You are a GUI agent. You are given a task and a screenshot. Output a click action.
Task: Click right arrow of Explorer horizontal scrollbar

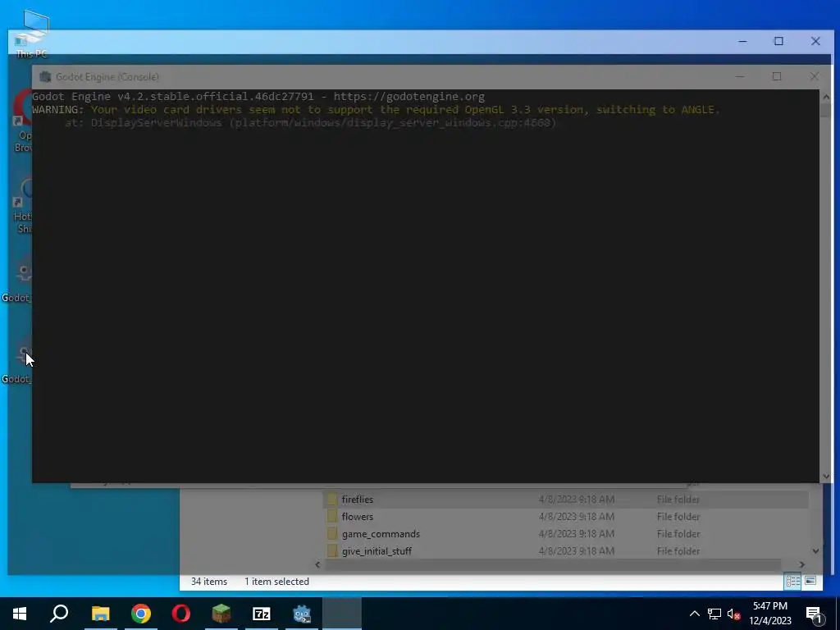point(802,564)
